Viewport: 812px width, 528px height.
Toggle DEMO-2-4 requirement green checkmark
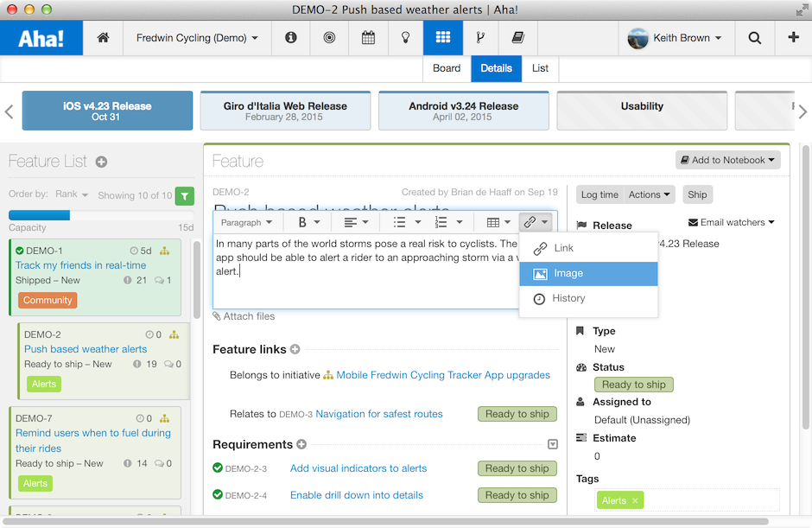tap(218, 494)
